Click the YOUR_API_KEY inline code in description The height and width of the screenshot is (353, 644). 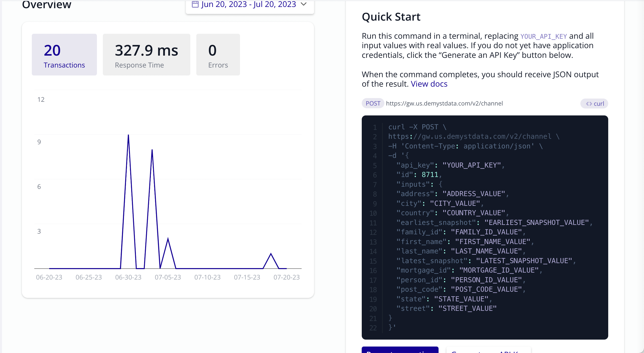(x=544, y=36)
